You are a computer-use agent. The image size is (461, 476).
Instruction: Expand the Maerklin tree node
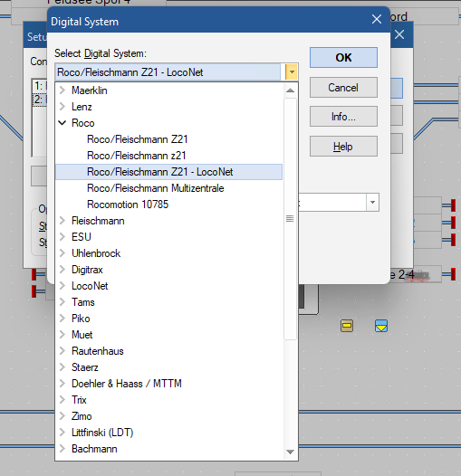(62, 90)
